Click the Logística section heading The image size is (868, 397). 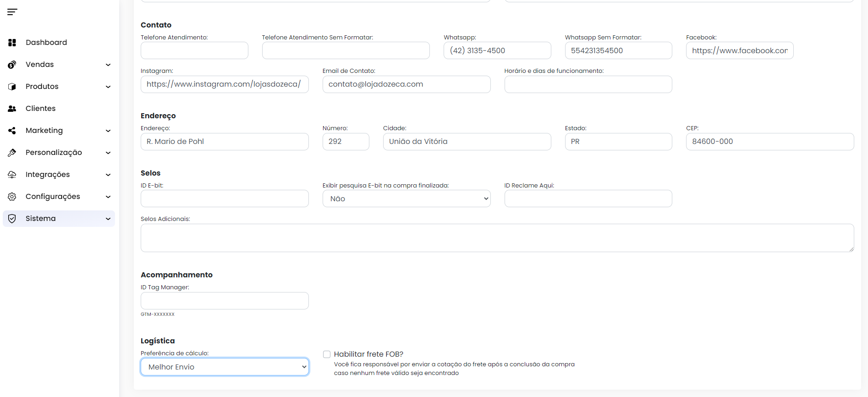(x=158, y=341)
